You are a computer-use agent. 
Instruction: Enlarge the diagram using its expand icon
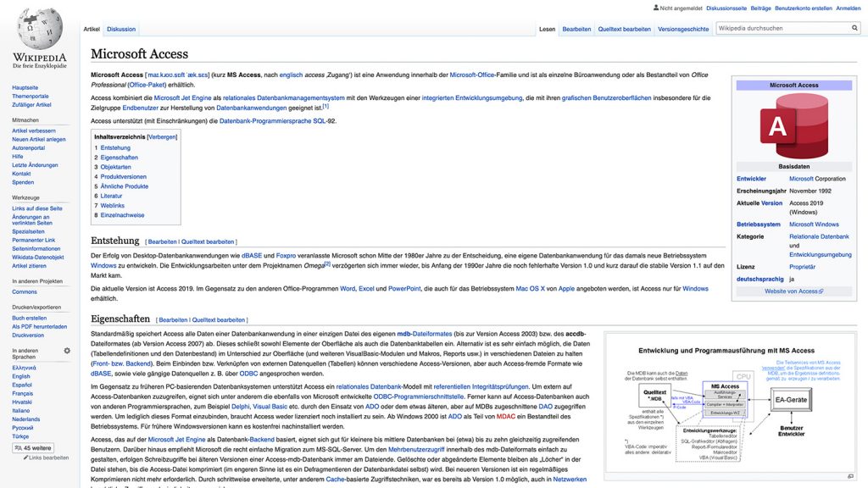click(850, 476)
